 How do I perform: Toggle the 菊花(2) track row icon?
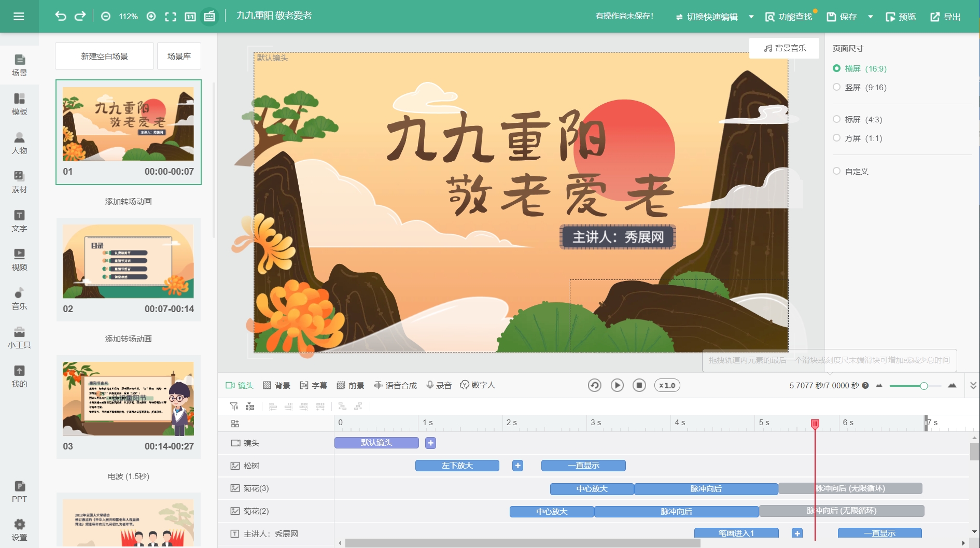[235, 511]
